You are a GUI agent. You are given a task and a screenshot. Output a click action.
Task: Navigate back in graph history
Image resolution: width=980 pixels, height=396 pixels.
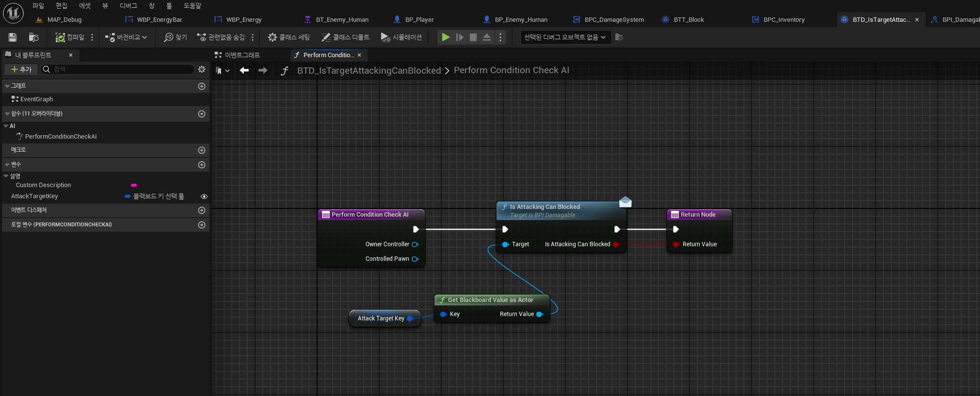(244, 70)
